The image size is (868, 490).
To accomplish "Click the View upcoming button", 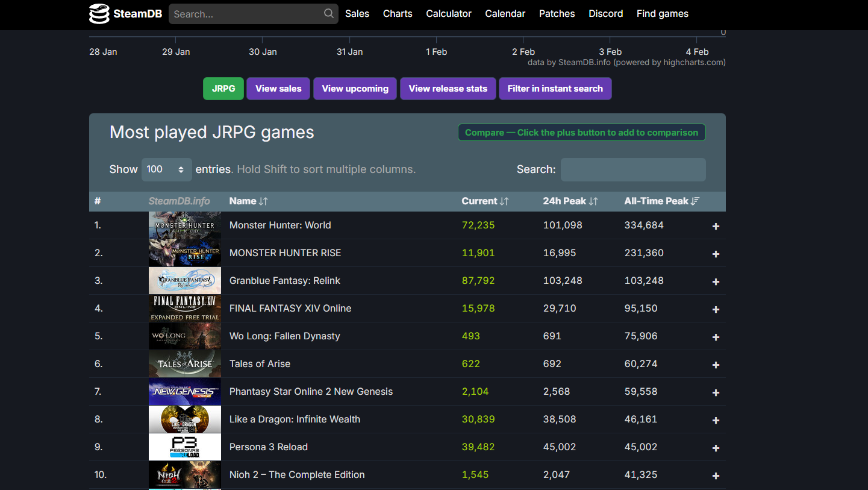I will (x=355, y=89).
